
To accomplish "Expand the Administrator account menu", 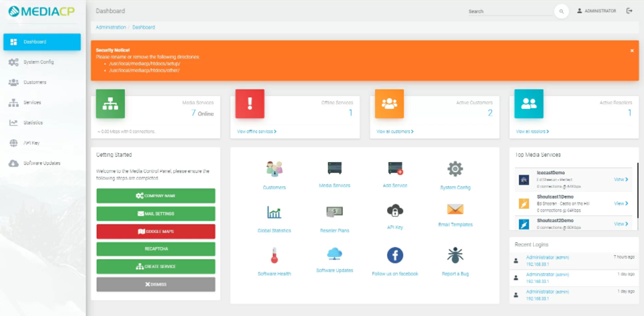I will [596, 11].
